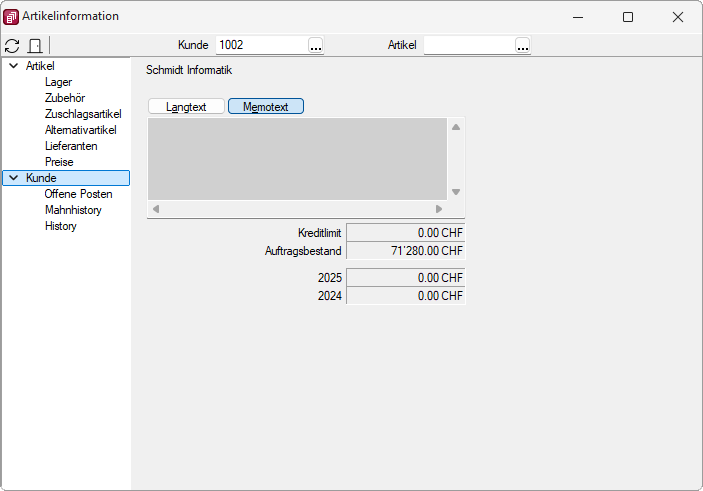The image size is (703, 491).
Task: Open Mahnhistory under Kunde
Action: tap(73, 210)
